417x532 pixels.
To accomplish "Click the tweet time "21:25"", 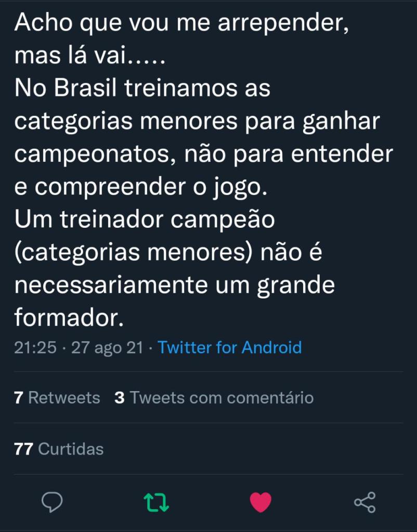I will (35, 347).
